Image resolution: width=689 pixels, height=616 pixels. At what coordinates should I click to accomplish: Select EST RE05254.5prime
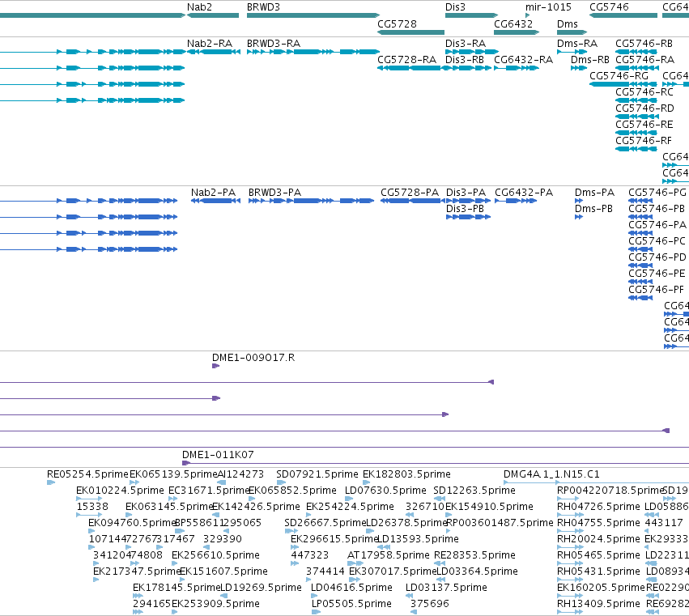pos(51,482)
